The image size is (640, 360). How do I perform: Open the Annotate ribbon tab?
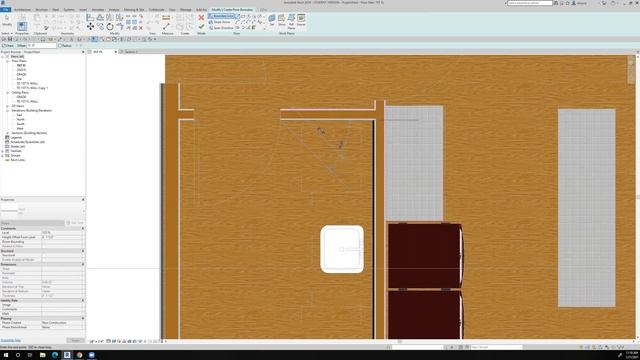98,9
